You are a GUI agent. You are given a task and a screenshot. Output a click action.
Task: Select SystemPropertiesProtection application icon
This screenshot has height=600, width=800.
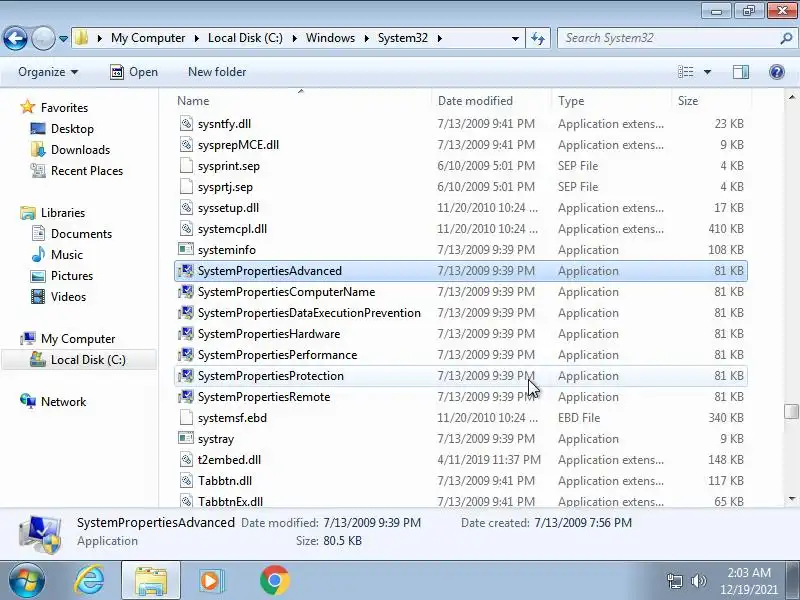(186, 376)
